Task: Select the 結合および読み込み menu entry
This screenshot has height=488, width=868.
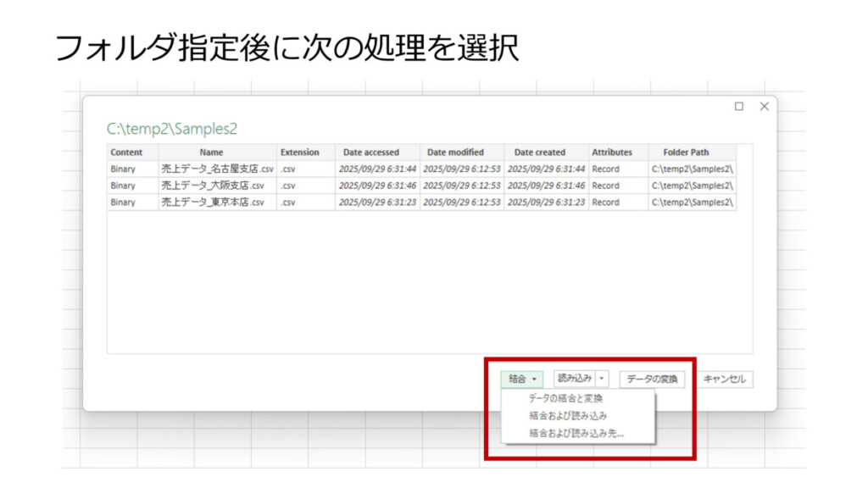Action: click(567, 416)
